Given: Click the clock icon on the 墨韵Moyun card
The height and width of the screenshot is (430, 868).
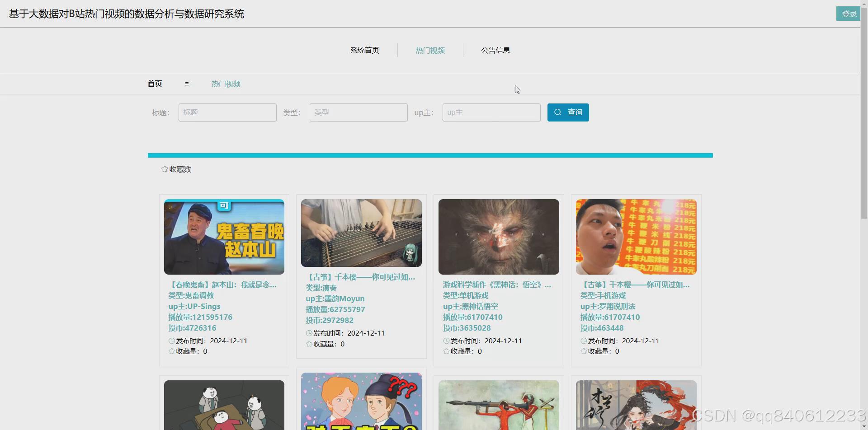Looking at the screenshot, I should pyautogui.click(x=309, y=333).
